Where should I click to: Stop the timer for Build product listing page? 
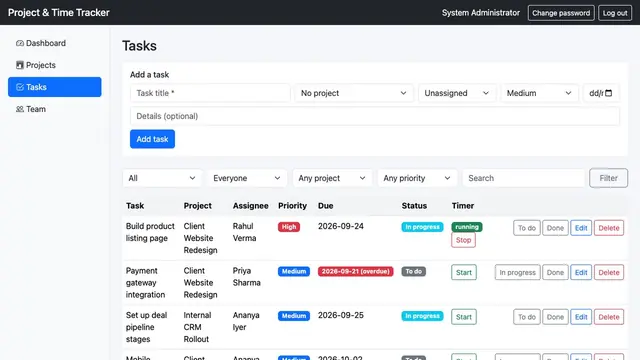pos(463,240)
